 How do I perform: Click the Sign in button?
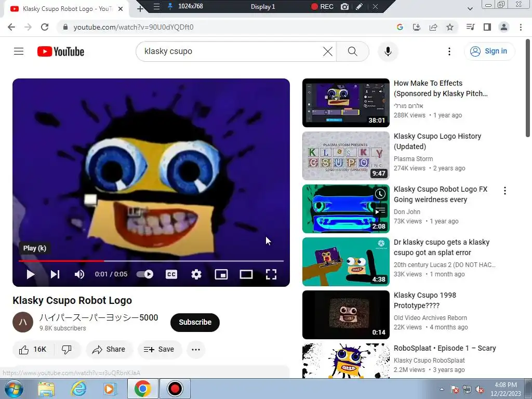489,51
